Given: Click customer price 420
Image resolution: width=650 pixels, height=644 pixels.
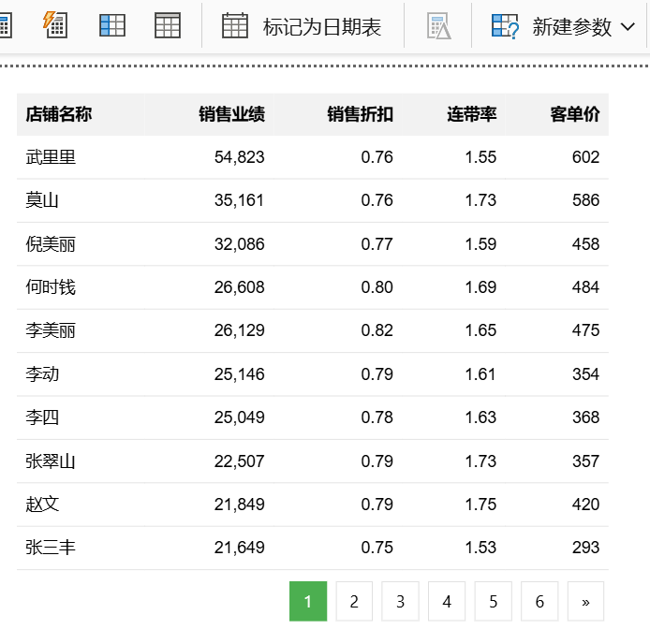Looking at the screenshot, I should [x=585, y=505].
